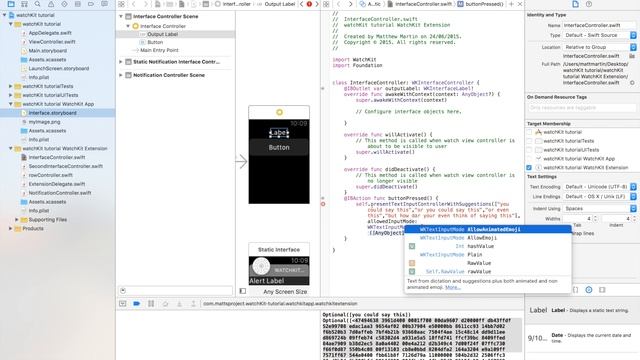The width and height of the screenshot is (640, 360).
Task: Click Any Screen Size at canvas bottom
Action: pos(285,292)
